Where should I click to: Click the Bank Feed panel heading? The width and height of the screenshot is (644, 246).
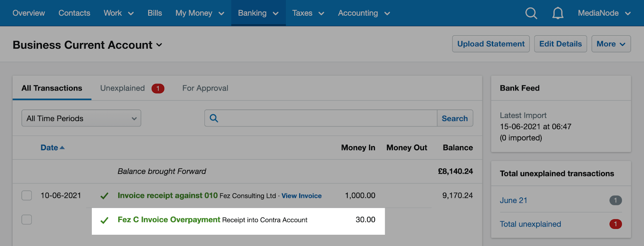[520, 88]
